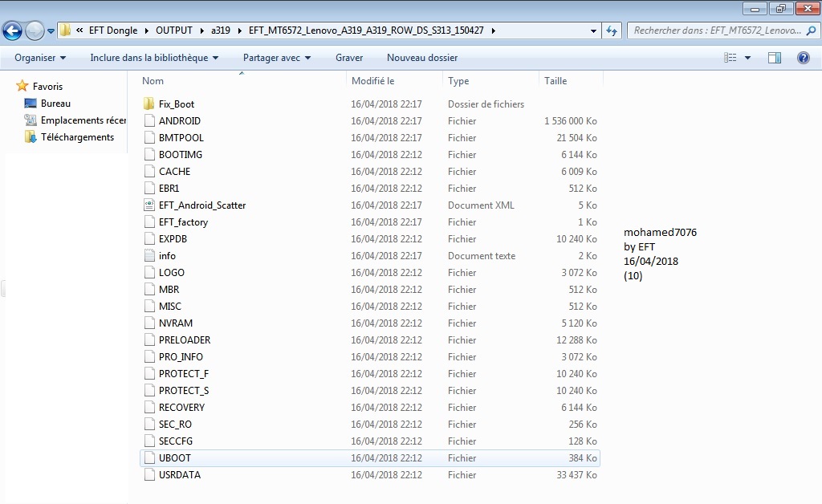822x504 pixels.
Task: Open Bureau in the sidebar
Action: (55, 104)
